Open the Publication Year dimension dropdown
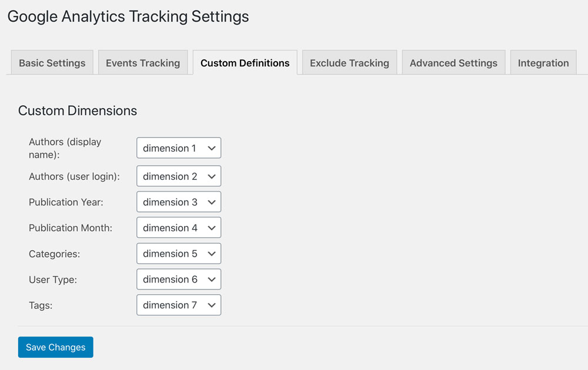Image resolution: width=588 pixels, height=370 pixels. [x=179, y=202]
